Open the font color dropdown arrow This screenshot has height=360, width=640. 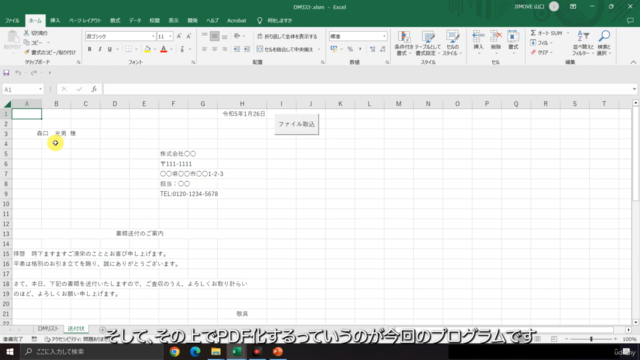pyautogui.click(x=171, y=49)
